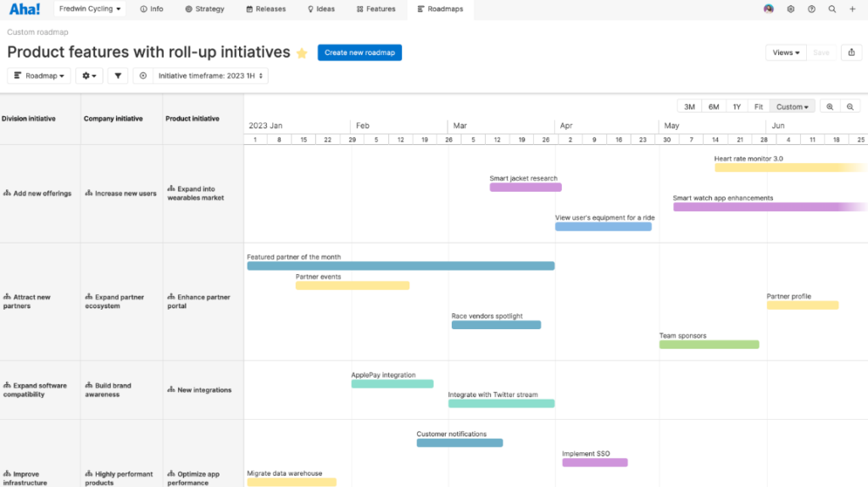Viewport: 868px width, 487px height.
Task: Click the favorite star next to the roadmap title
Action: [x=302, y=53]
